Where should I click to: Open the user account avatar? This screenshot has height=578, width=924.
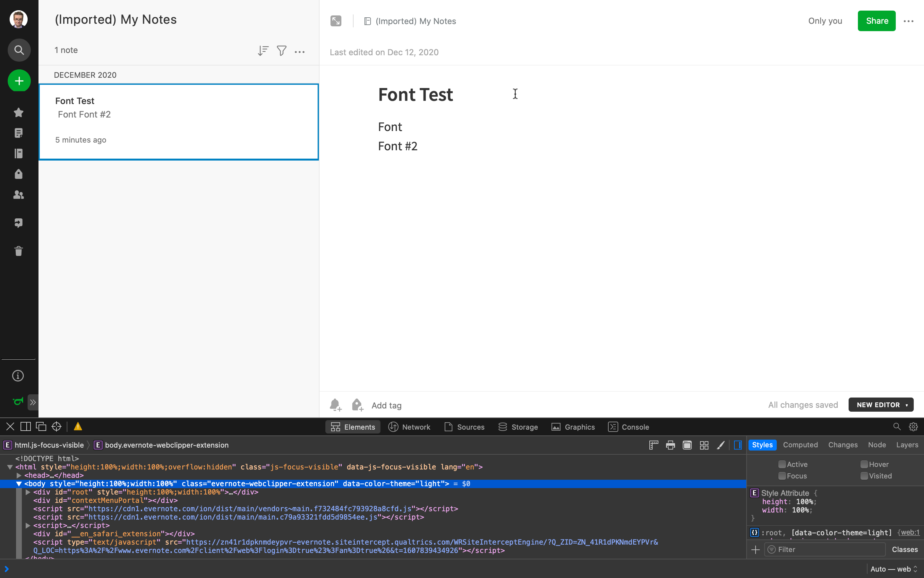click(x=18, y=19)
